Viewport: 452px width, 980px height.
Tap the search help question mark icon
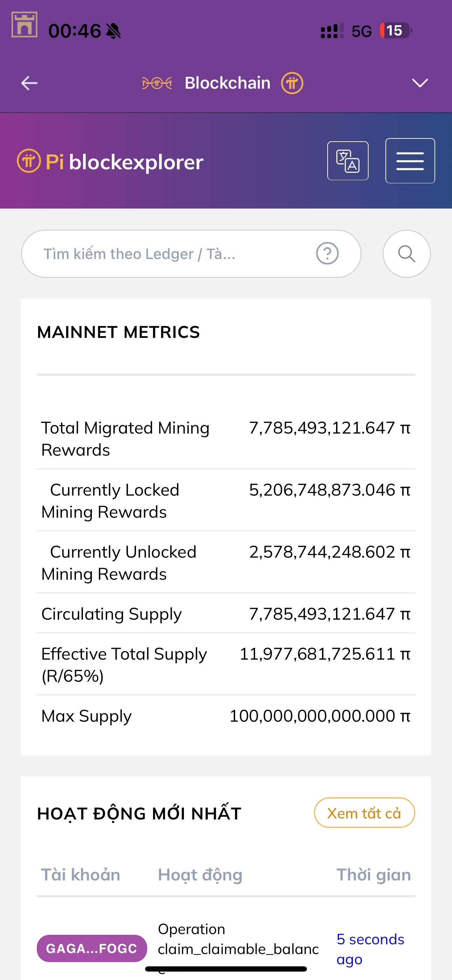[327, 253]
